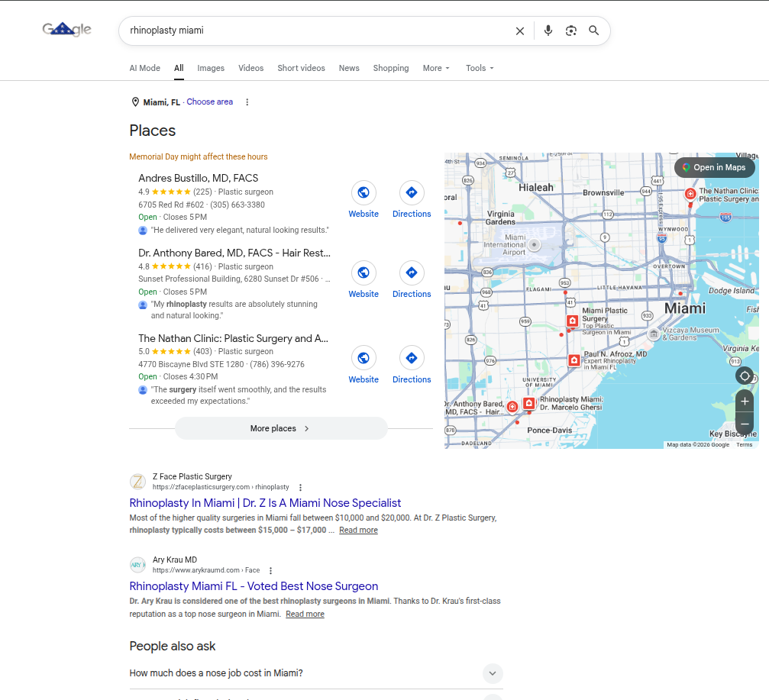Open Andres Bustillo, MD, FACS listing
The image size is (769, 700).
[x=198, y=178]
